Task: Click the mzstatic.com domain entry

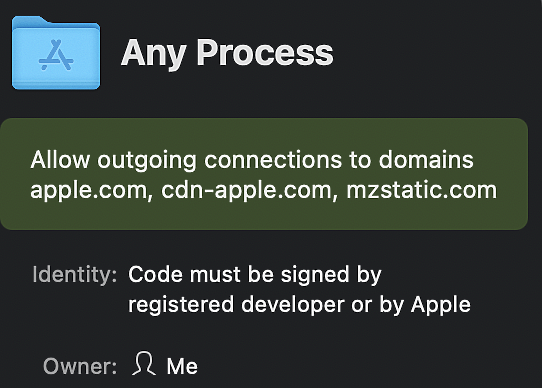Action: pos(421,190)
